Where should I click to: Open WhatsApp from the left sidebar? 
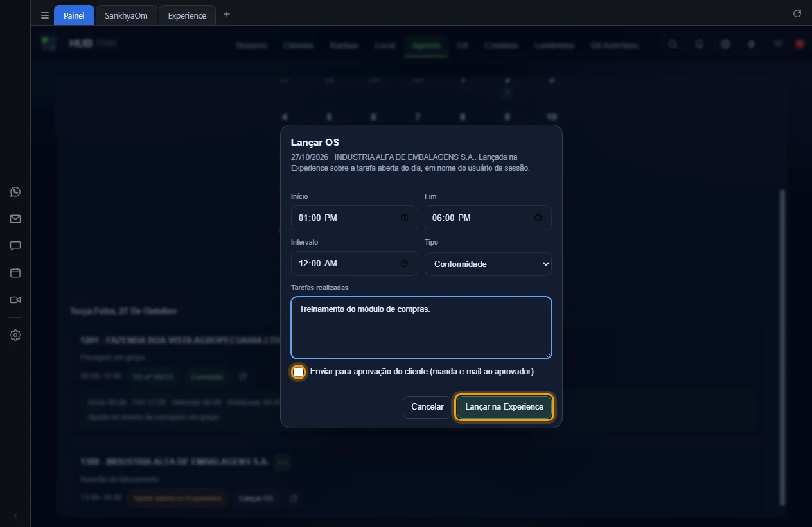(x=15, y=192)
